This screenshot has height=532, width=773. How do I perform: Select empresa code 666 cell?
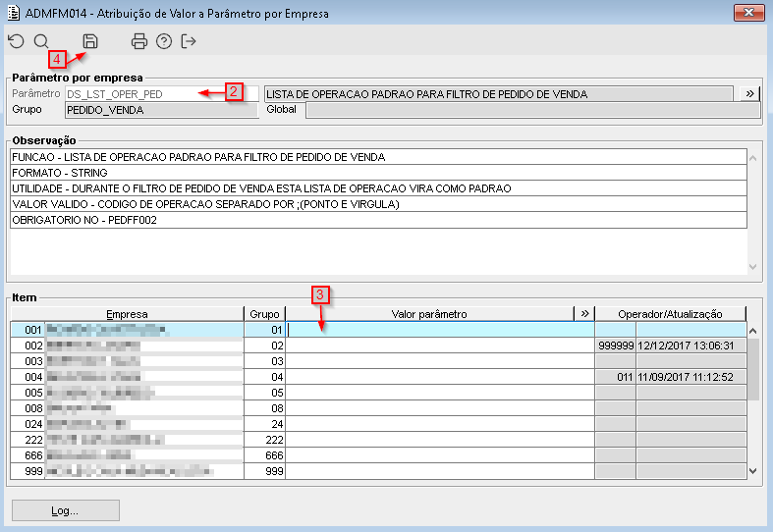28,455
